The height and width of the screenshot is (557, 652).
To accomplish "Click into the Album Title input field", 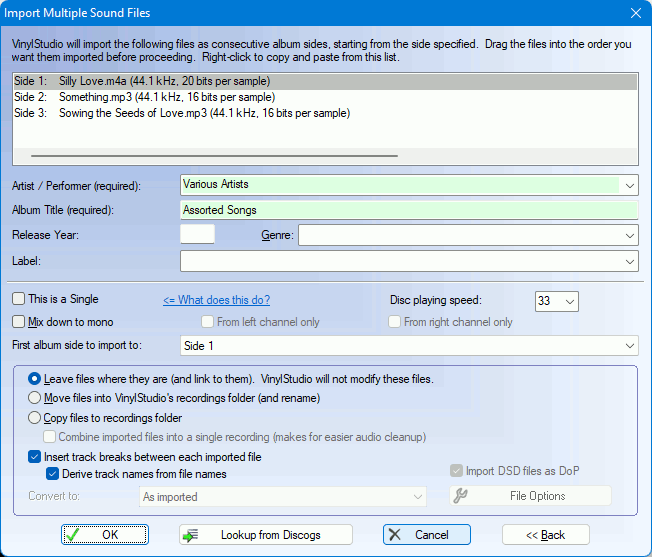I will 409,210.
